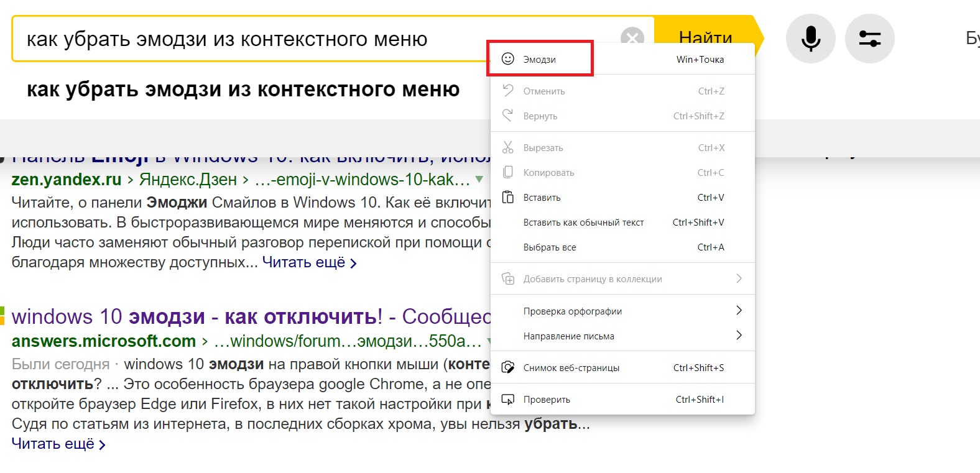Click the web capture icon beside Снимок веб-страницы
This screenshot has height=473, width=980.
pyautogui.click(x=508, y=367)
